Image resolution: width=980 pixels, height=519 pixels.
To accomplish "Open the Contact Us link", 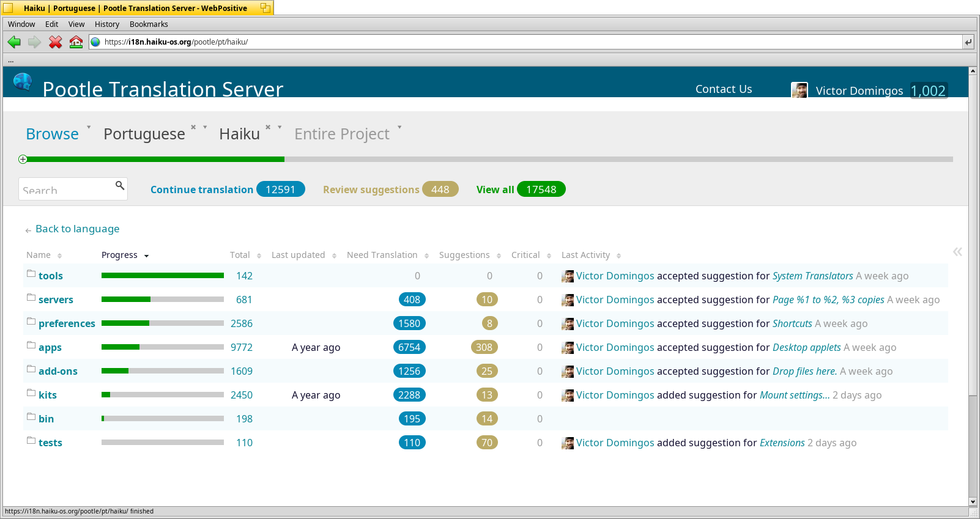I will point(724,89).
